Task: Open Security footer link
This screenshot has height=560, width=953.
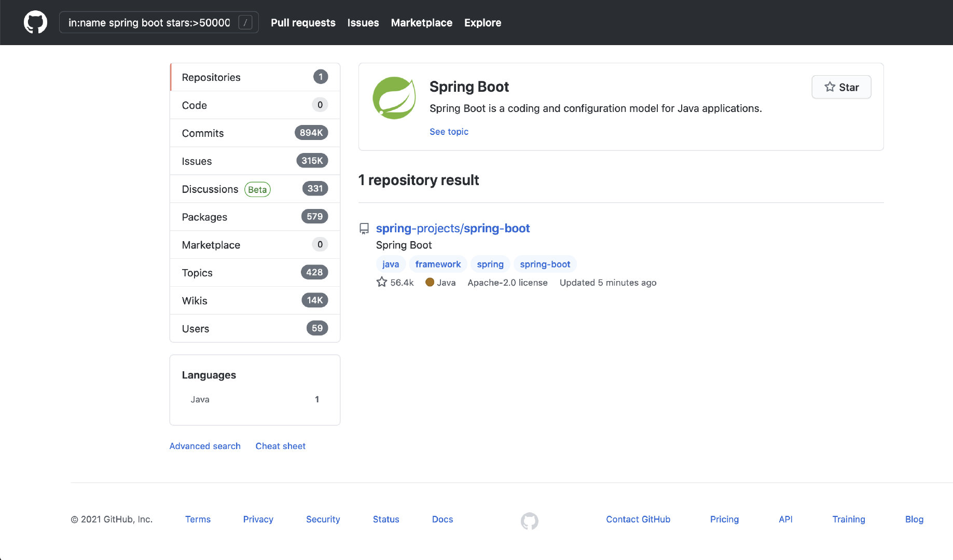Action: pyautogui.click(x=323, y=519)
